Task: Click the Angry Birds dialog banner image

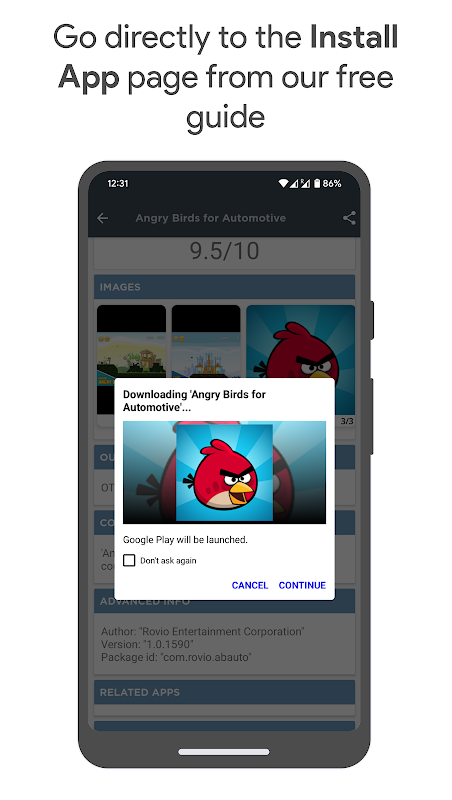Action: 224,472
